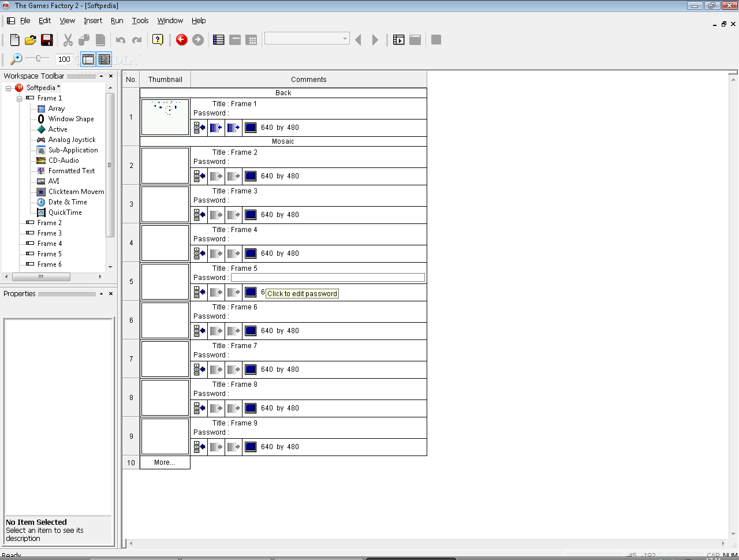The width and height of the screenshot is (739, 560).
Task: Click the Thumbnail column header
Action: 165,80
